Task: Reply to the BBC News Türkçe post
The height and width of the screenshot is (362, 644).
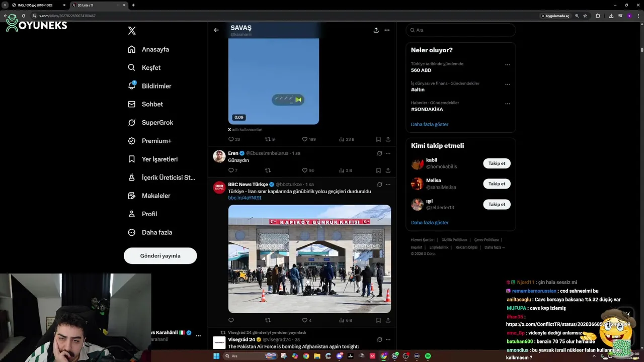Action: pyautogui.click(x=231, y=320)
